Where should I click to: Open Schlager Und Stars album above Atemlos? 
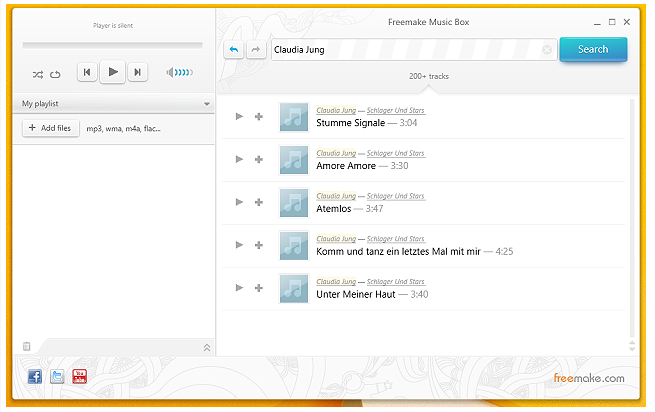pos(396,196)
